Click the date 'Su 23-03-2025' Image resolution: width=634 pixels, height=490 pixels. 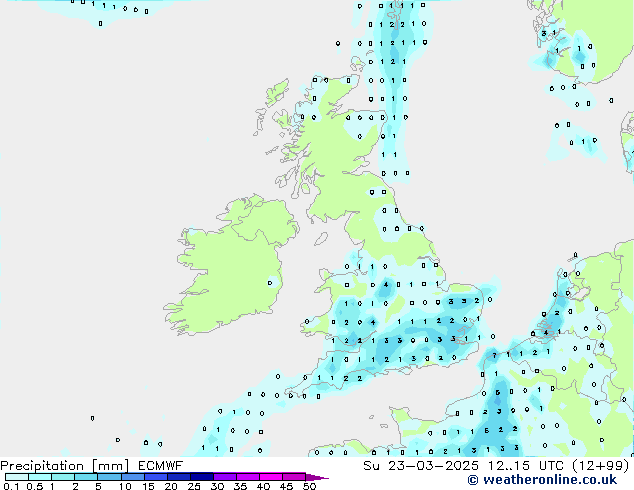pos(421,466)
